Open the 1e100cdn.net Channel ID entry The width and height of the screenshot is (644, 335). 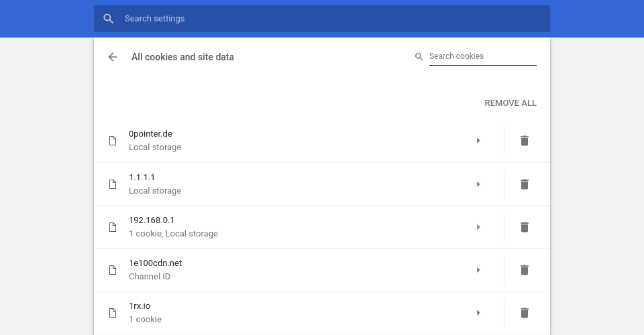pos(299,270)
